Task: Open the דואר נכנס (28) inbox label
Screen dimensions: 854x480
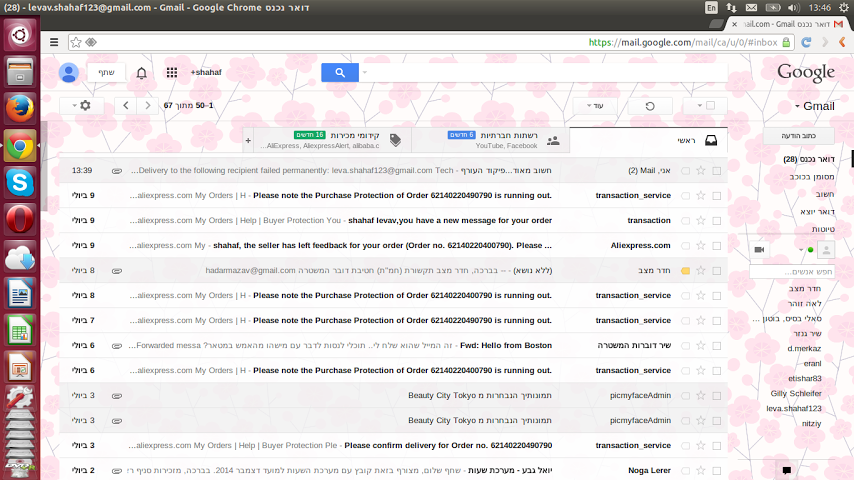Action: point(809,159)
